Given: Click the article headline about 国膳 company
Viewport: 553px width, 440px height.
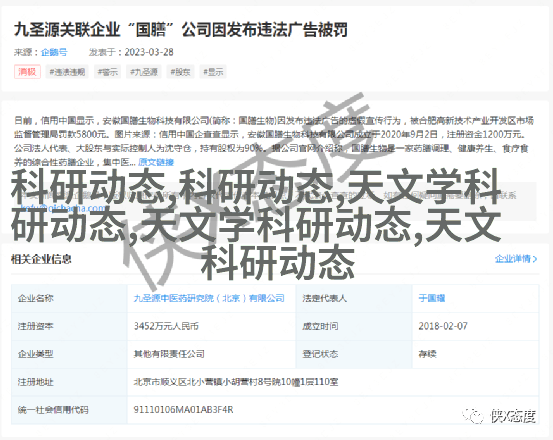Looking at the screenshot, I should 181,30.
